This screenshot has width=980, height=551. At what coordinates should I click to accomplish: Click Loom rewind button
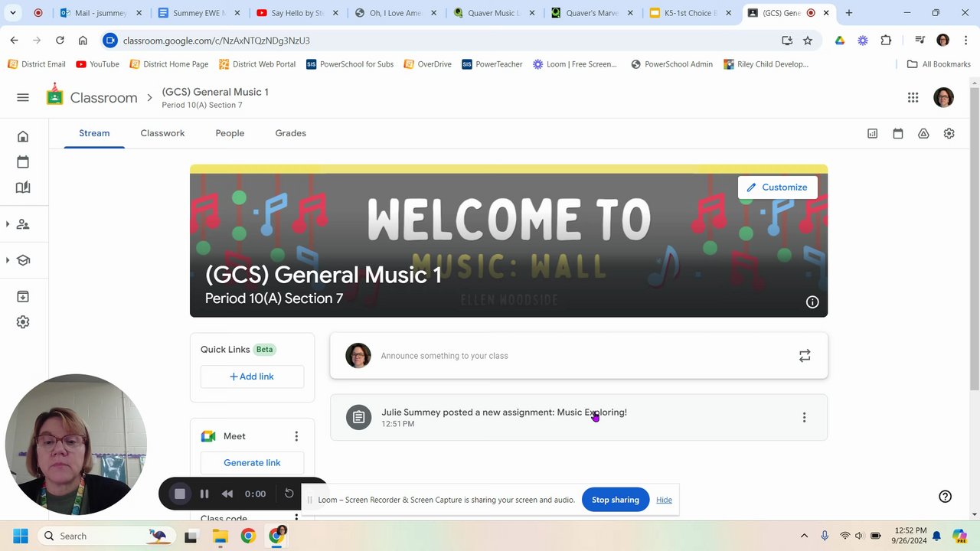click(x=227, y=494)
